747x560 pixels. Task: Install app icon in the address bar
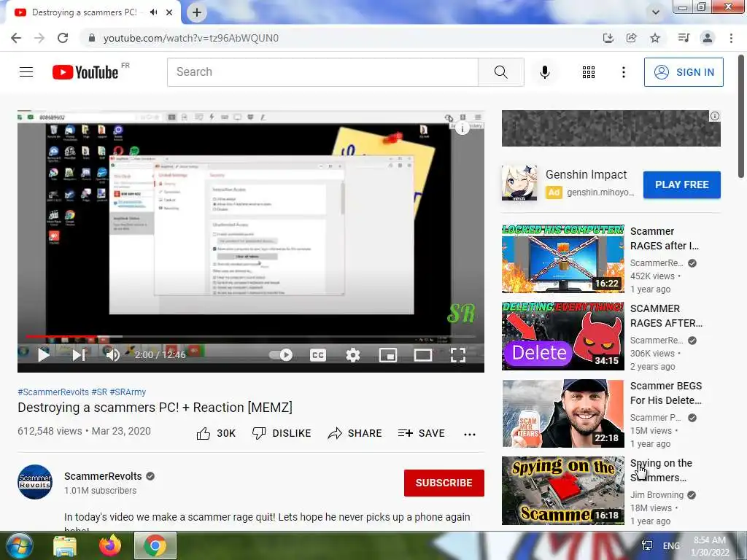pyautogui.click(x=608, y=38)
